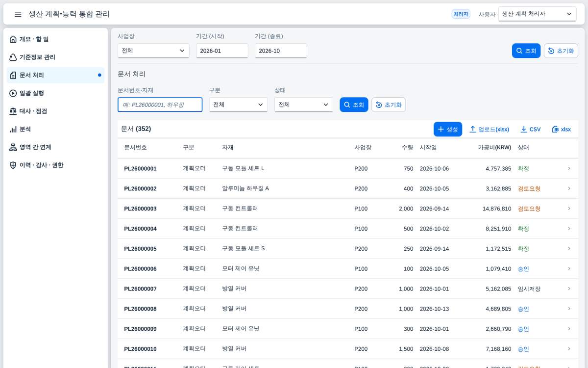Image resolution: width=588 pixels, height=368 pixels.
Task: Click 초기화 button in 문서 처리 filters
Action: point(389,105)
